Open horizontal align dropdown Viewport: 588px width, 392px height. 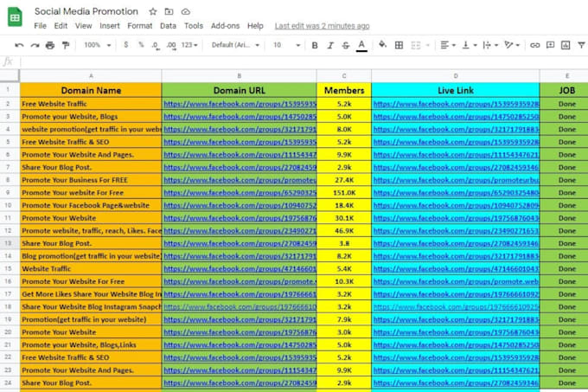click(x=448, y=45)
